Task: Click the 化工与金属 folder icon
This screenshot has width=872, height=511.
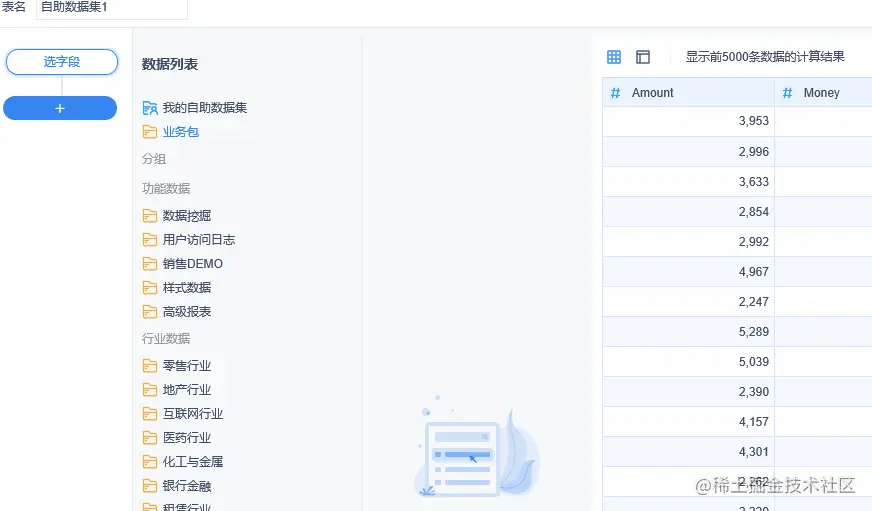Action: click(x=150, y=462)
